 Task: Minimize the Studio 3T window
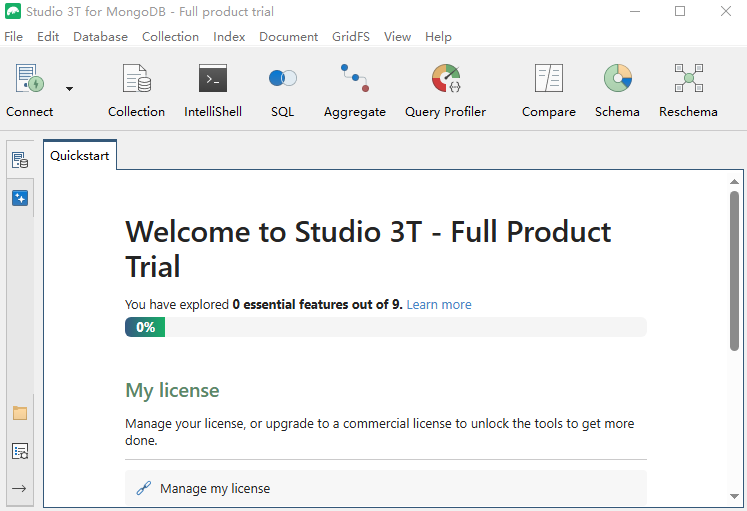(635, 11)
